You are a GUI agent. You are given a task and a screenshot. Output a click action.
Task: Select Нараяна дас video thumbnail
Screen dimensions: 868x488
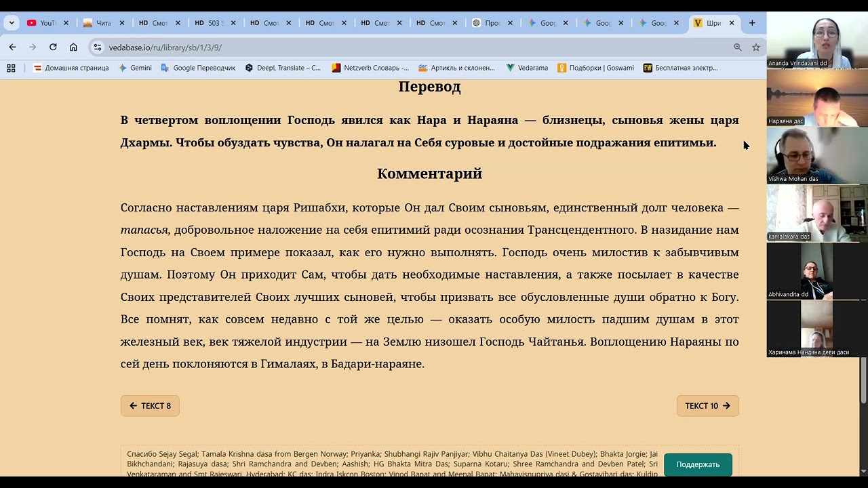tap(817, 98)
